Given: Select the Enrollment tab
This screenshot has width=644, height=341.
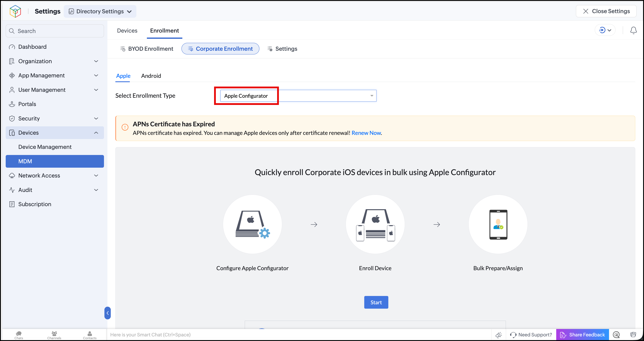Looking at the screenshot, I should coord(164,30).
